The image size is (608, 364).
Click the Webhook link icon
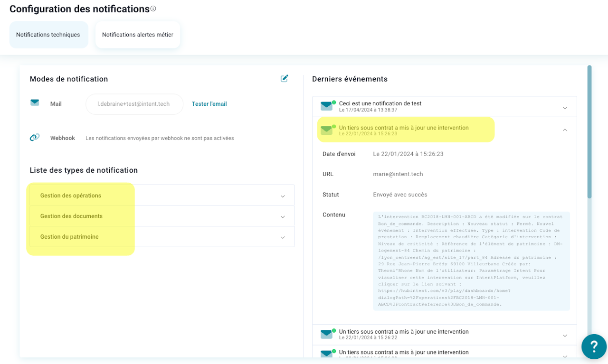tap(35, 138)
